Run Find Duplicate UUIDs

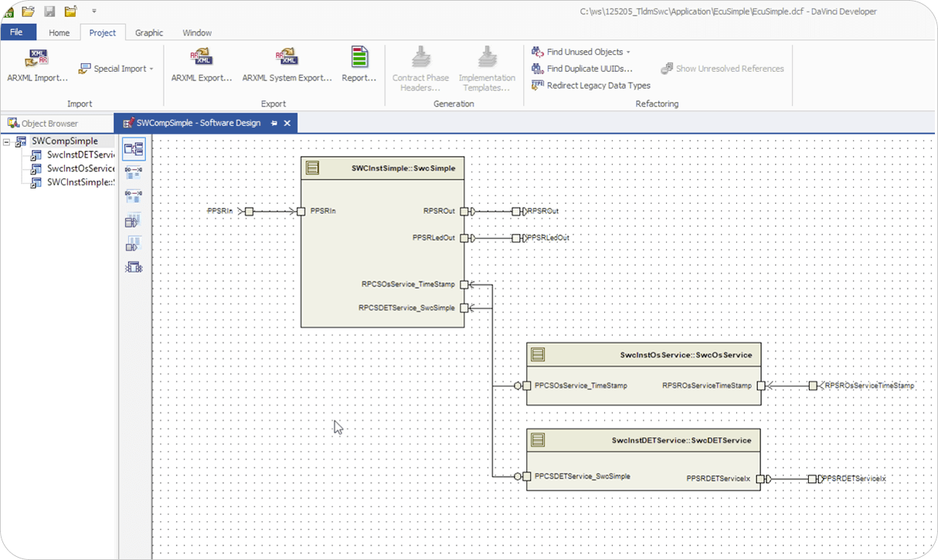[581, 69]
